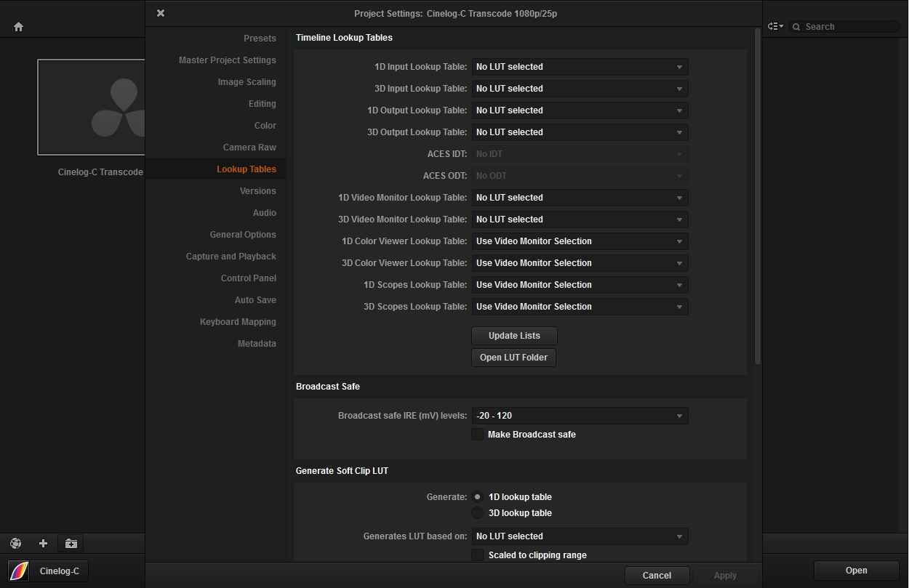Open the view options icon beside Search

point(775,26)
